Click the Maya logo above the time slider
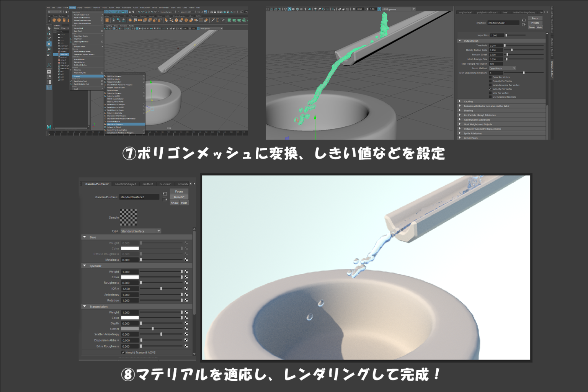 [48, 126]
